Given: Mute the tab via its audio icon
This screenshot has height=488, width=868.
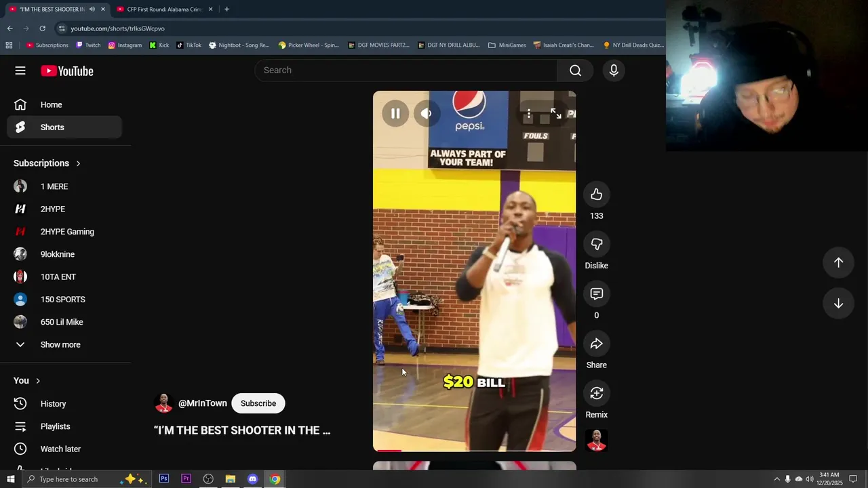Looking at the screenshot, I should (x=92, y=9).
